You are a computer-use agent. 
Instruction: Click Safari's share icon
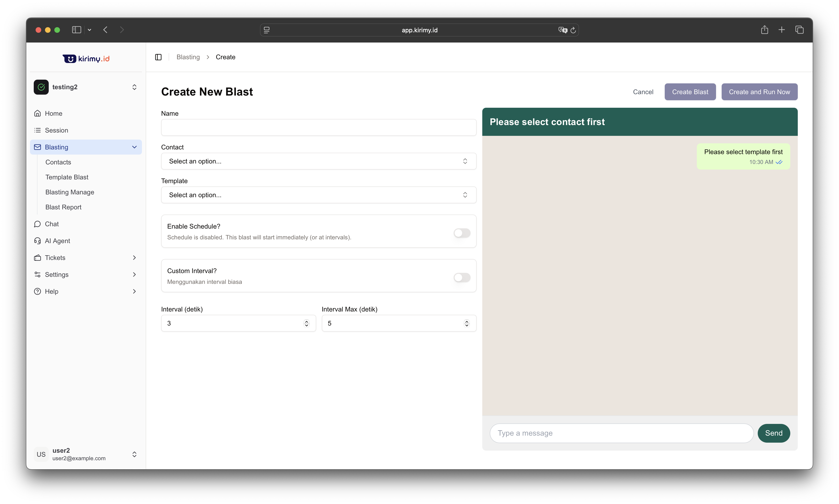coord(764,30)
